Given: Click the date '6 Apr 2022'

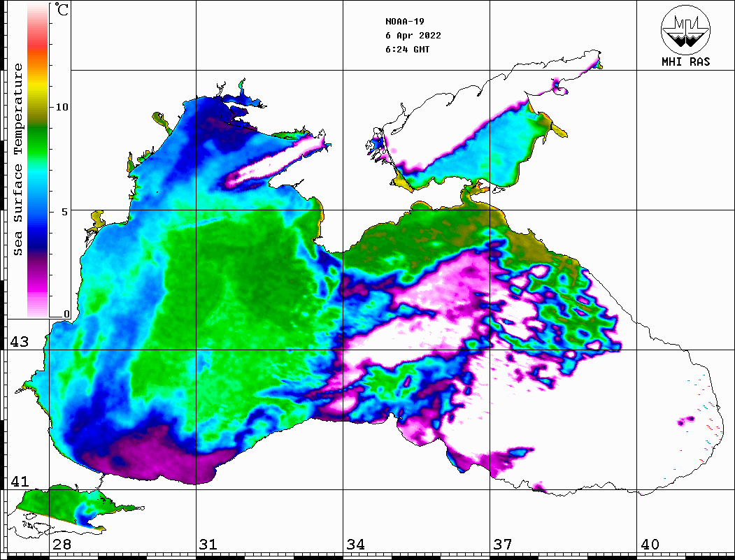Looking at the screenshot, I should [413, 36].
